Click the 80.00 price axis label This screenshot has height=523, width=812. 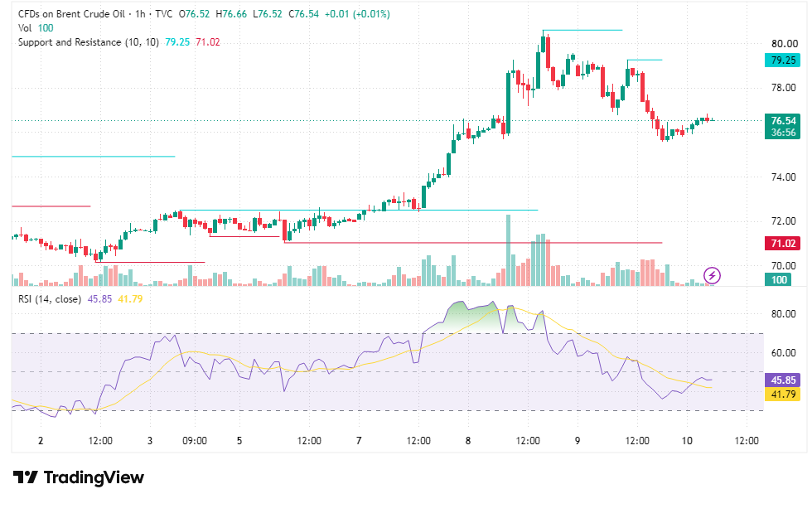[784, 43]
